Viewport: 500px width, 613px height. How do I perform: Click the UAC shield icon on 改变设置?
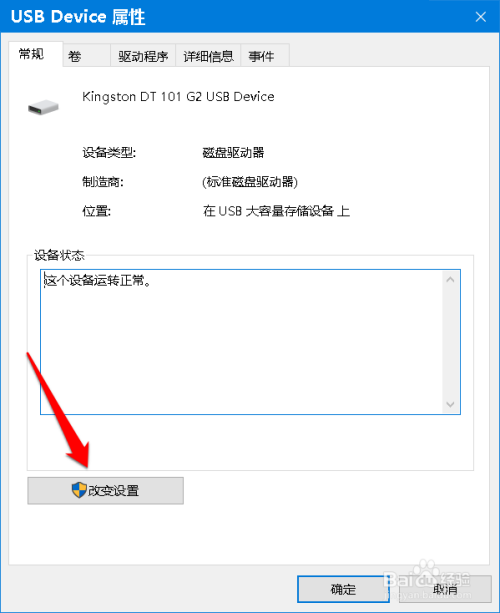point(79,490)
